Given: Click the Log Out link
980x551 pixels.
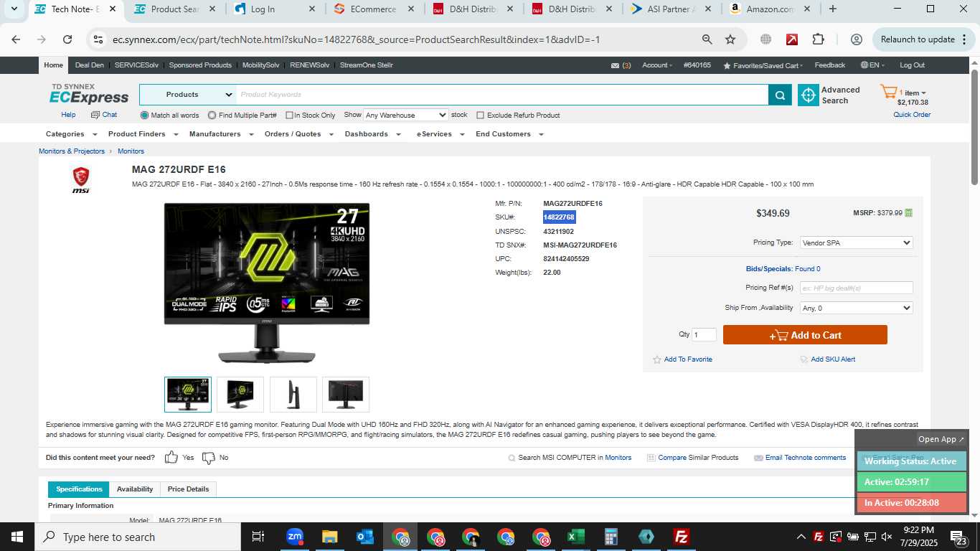Looking at the screenshot, I should pyautogui.click(x=912, y=65).
